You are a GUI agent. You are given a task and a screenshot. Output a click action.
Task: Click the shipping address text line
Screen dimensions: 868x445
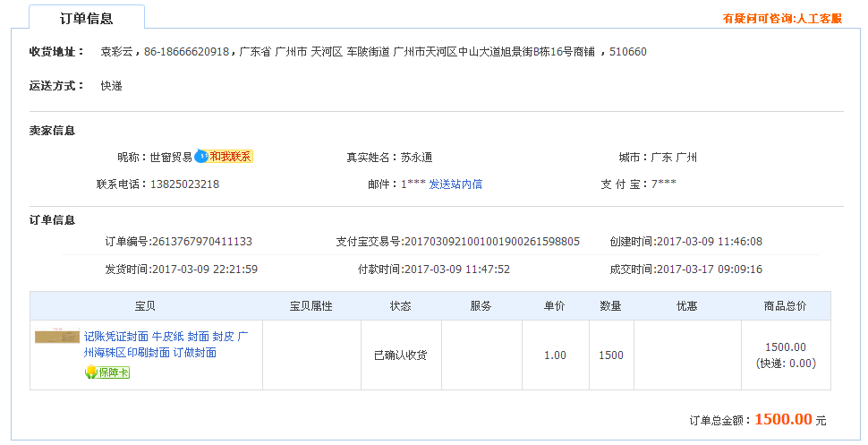pyautogui.click(x=373, y=52)
